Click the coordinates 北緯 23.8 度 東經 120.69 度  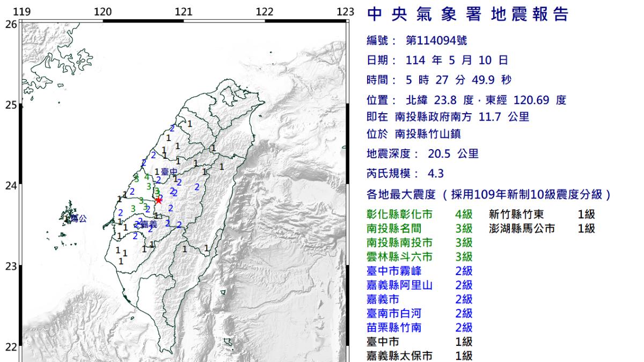(486, 100)
